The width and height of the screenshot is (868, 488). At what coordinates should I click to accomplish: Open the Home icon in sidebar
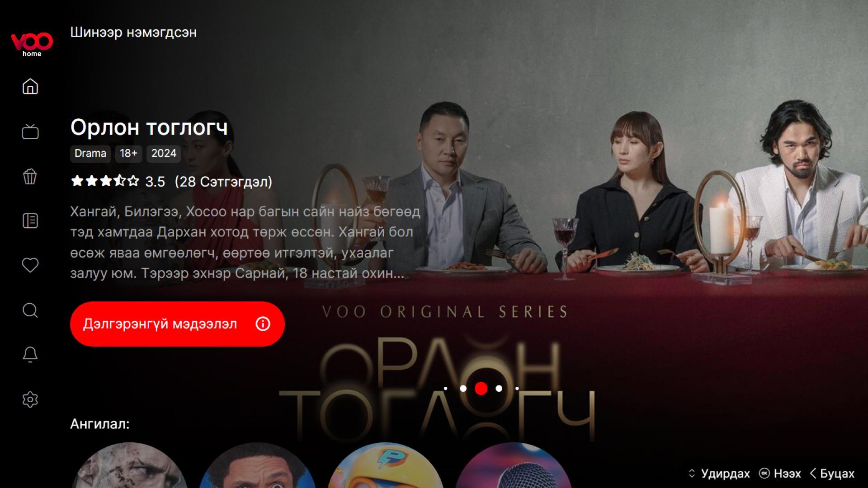click(30, 86)
